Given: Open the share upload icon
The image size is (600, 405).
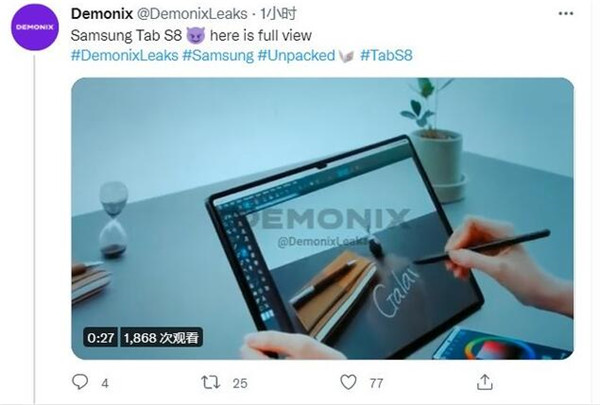Looking at the screenshot, I should tap(484, 382).
